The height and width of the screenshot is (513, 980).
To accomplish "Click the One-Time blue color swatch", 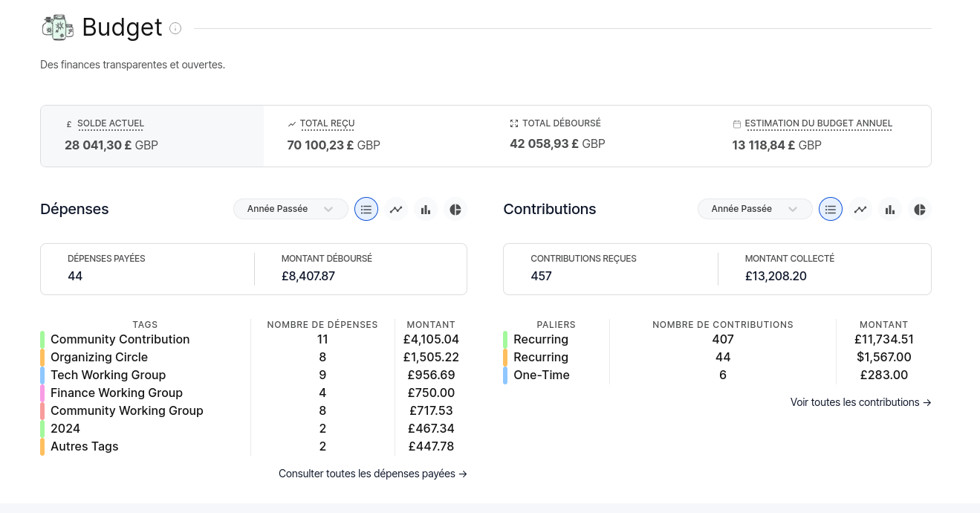I will pyautogui.click(x=505, y=375).
